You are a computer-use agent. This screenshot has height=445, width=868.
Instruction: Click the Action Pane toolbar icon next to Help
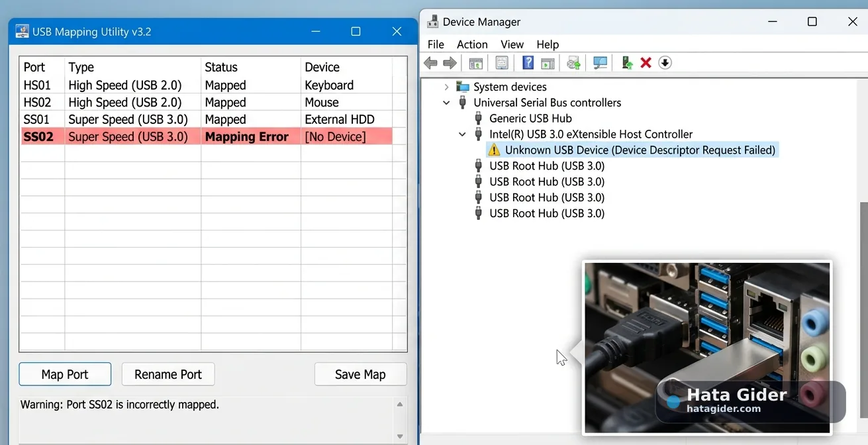(x=548, y=63)
